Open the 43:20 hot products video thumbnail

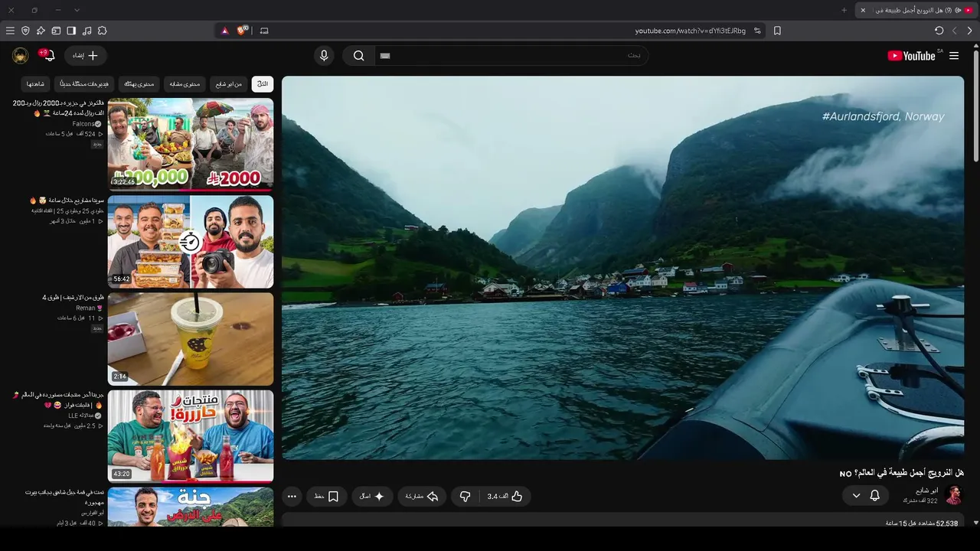tap(191, 436)
